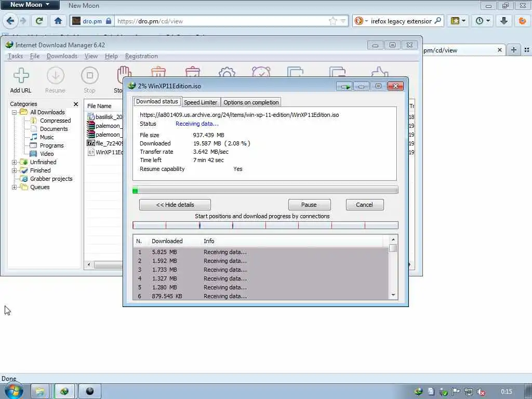Switch to Options on completion tab
Screen dimensions: 532x399
251,102
